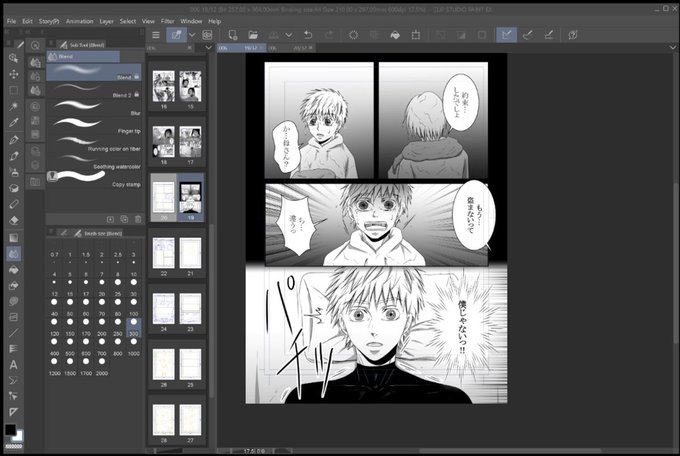
Task: Select page 16 thumbnail in page manager
Action: [x=163, y=86]
